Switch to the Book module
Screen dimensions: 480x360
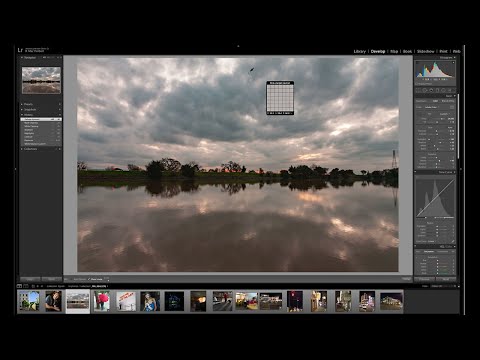[407, 51]
